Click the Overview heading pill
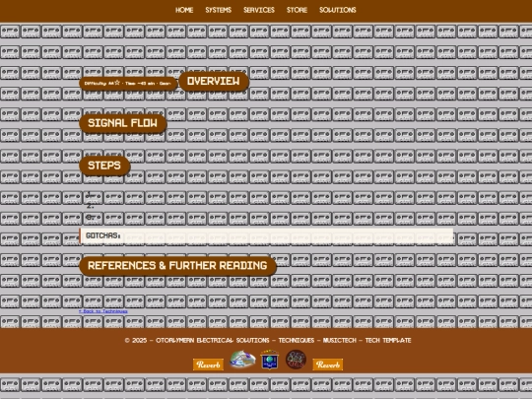Screen dimensions: 532x399 214,82
